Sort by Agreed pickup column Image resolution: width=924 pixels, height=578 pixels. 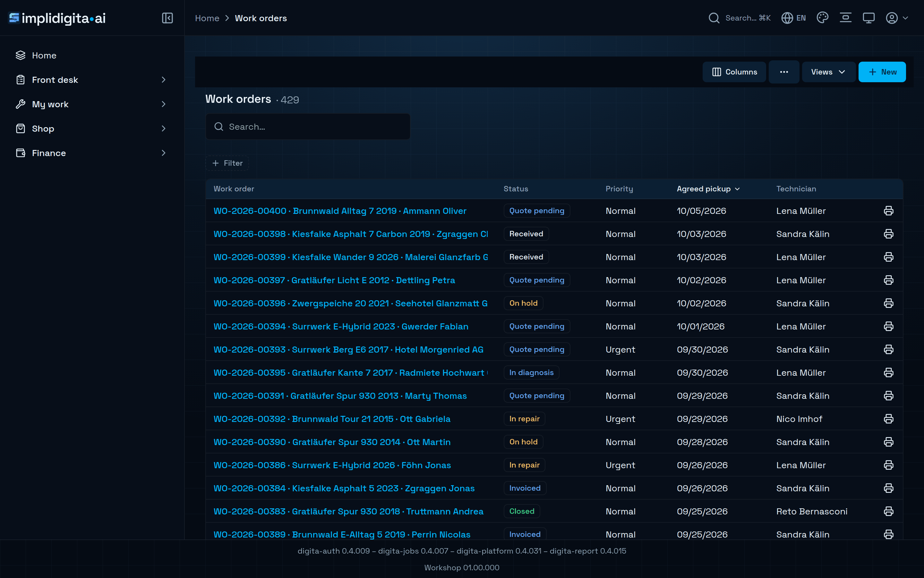coord(708,189)
